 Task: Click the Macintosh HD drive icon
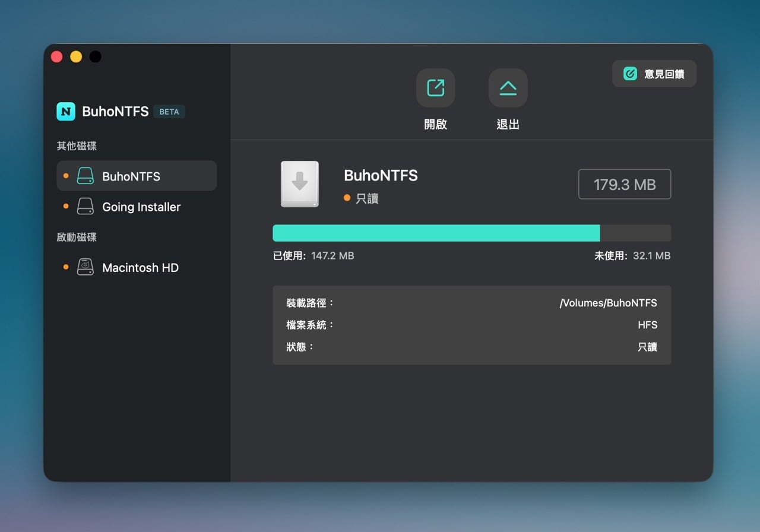85,267
